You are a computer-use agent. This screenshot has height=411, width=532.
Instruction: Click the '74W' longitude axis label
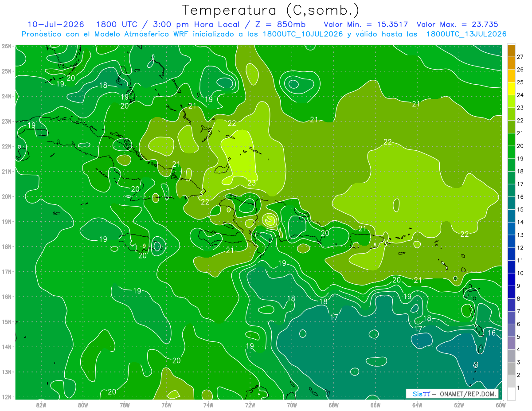pos(208,404)
